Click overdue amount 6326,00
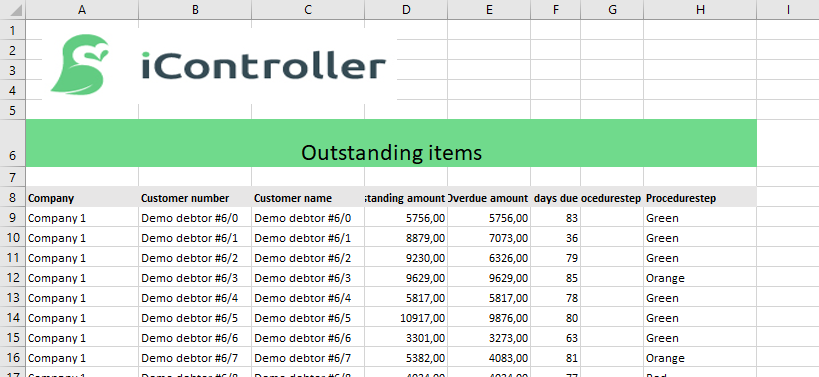Viewport: 819px width, 377px height. pyautogui.click(x=489, y=257)
